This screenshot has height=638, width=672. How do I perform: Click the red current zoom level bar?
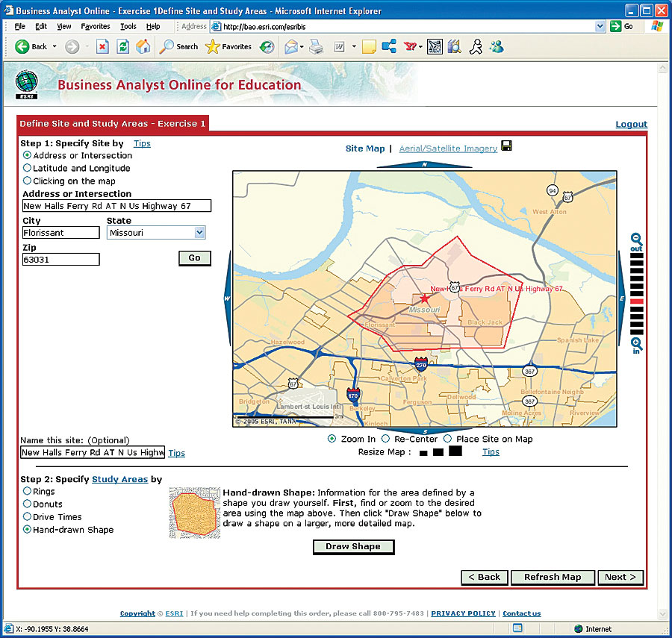click(636, 301)
